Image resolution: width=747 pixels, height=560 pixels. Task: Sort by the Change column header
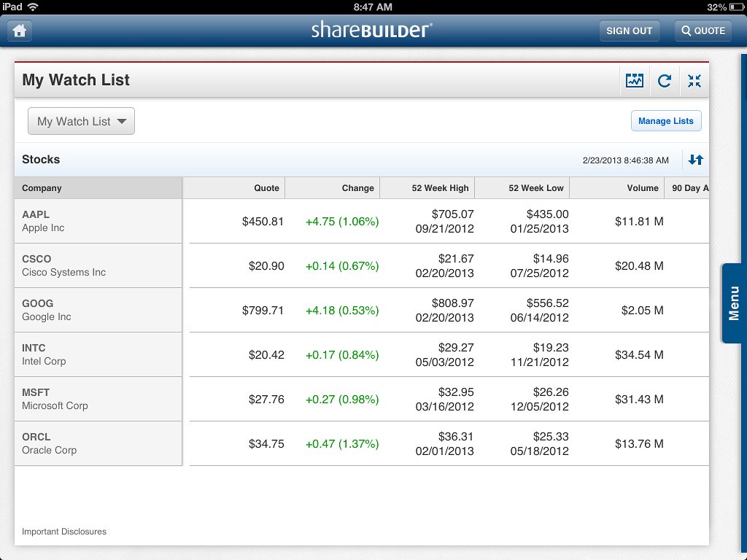[x=333, y=188]
